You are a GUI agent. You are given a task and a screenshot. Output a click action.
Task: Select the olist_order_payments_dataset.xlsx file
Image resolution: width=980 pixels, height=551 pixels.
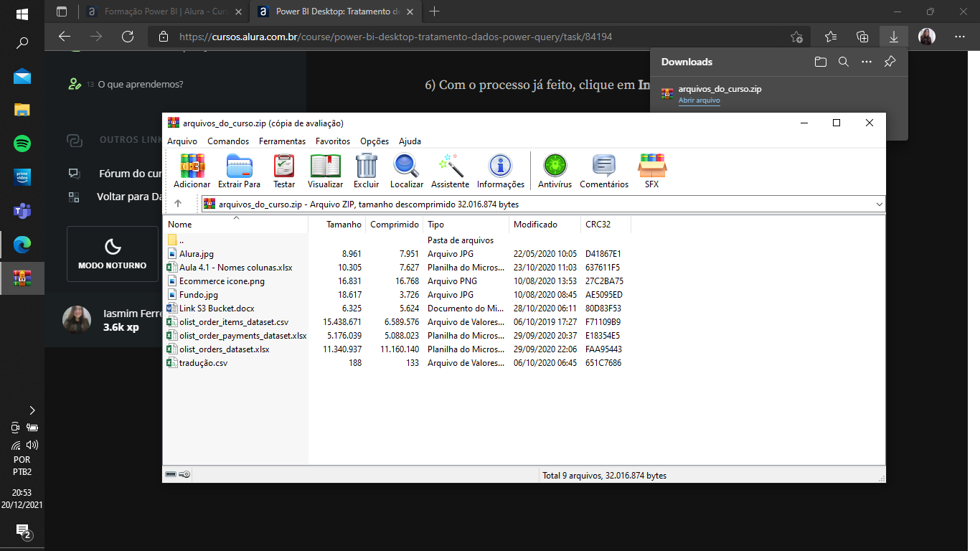coord(398,336)
